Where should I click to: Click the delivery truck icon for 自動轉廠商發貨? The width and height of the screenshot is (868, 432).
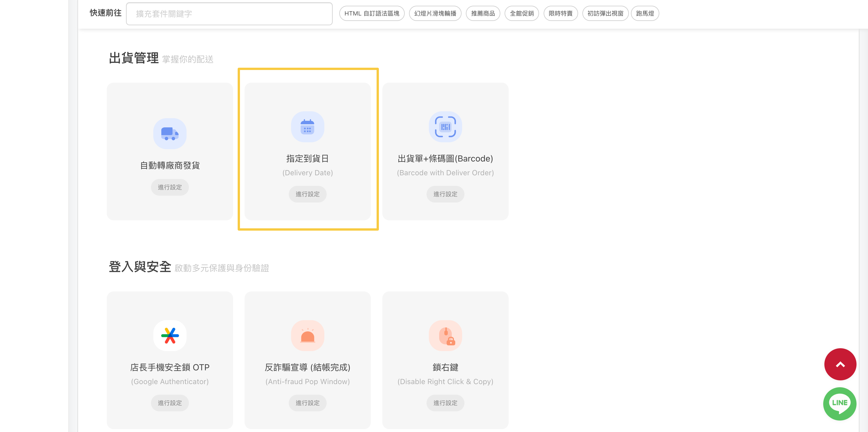tap(170, 134)
